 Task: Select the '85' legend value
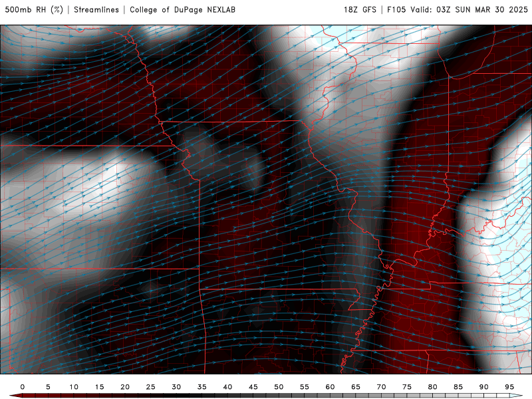458,387
